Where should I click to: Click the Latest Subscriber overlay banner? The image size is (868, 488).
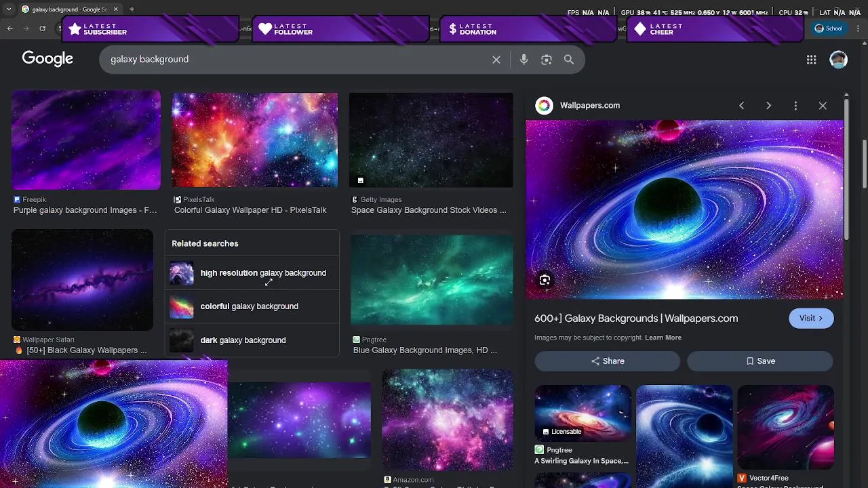click(150, 29)
